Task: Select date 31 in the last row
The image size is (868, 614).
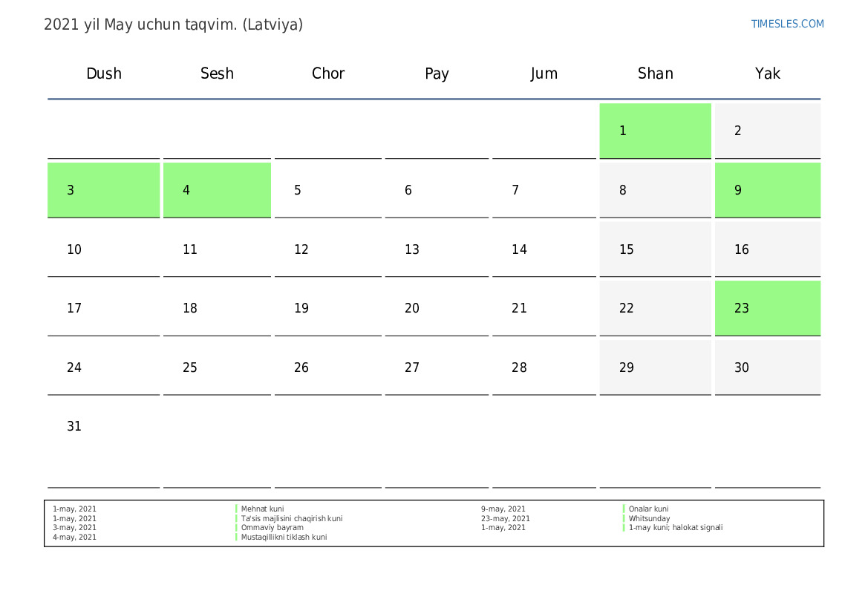Action: pos(74,427)
